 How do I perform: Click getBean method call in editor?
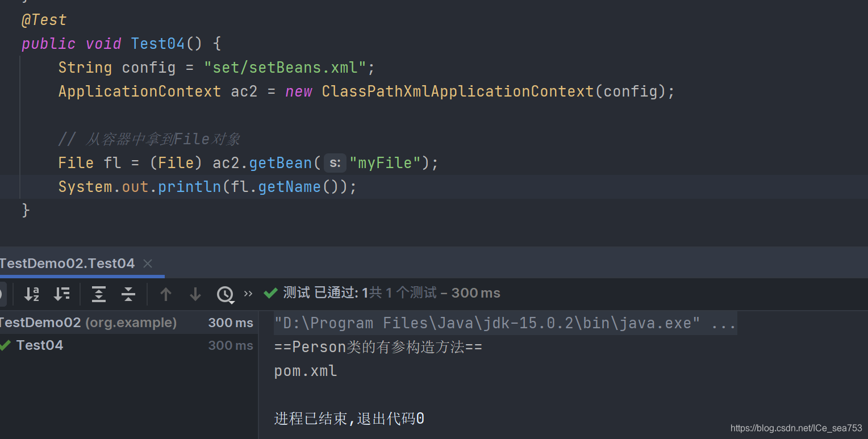click(x=281, y=163)
